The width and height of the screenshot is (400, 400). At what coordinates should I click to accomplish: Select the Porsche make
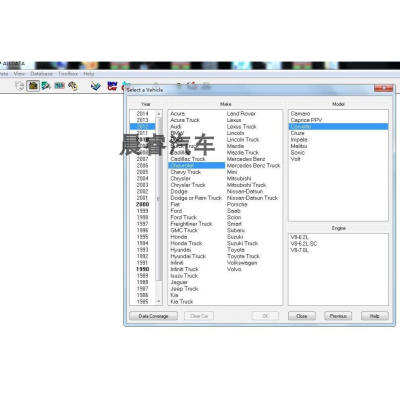pyautogui.click(x=237, y=204)
